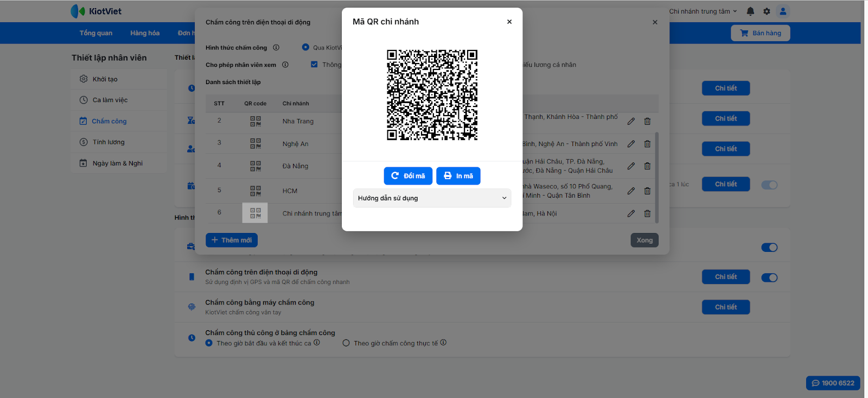
Task: Toggle the checkbox next to Cho phép nhân viên xem
Action: point(314,65)
